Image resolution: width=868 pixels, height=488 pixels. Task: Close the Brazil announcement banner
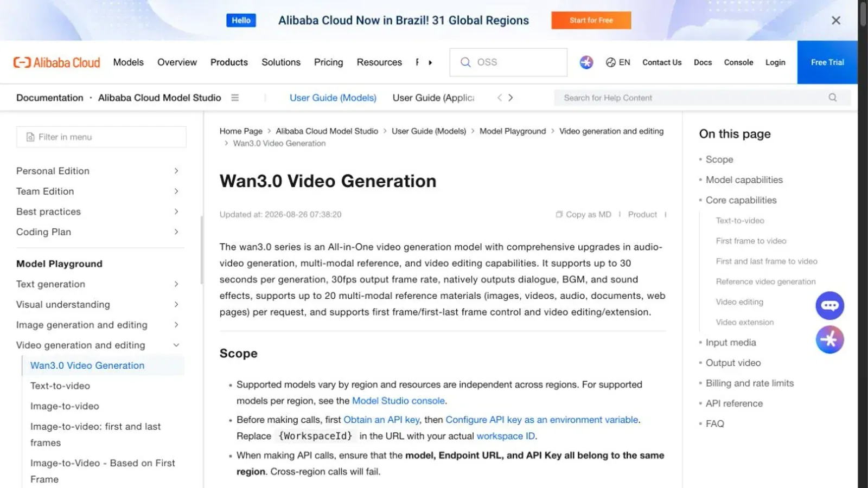[x=836, y=21]
